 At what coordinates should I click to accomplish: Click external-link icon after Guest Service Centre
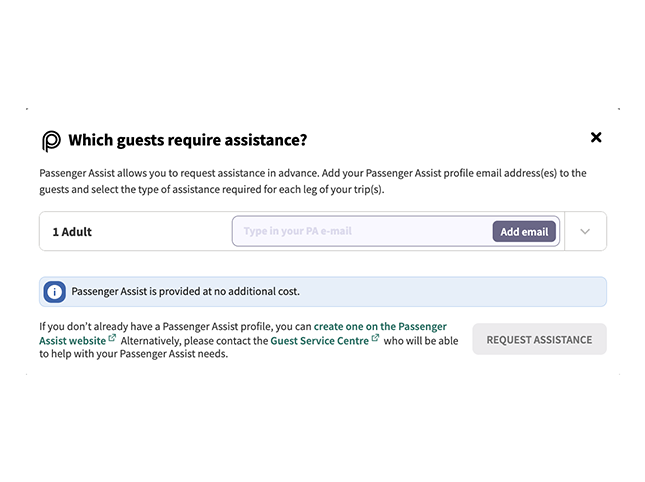point(375,339)
